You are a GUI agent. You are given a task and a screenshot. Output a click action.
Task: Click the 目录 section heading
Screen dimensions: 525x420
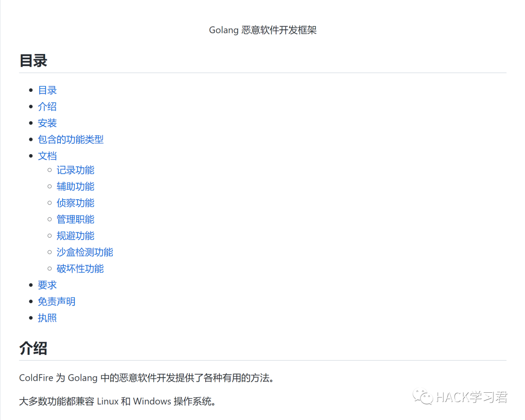coord(33,61)
